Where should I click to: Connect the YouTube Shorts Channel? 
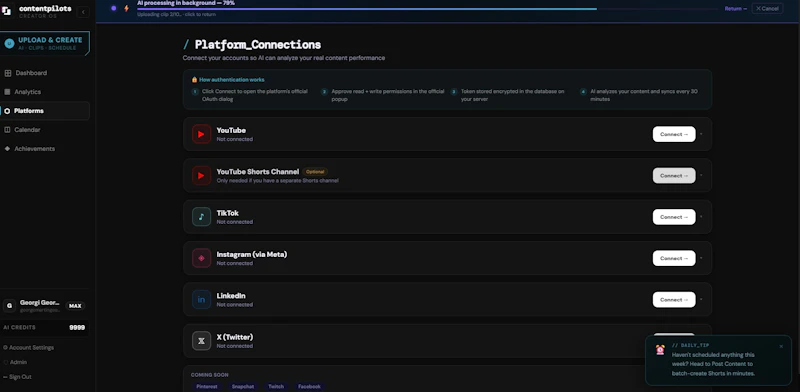click(x=674, y=176)
